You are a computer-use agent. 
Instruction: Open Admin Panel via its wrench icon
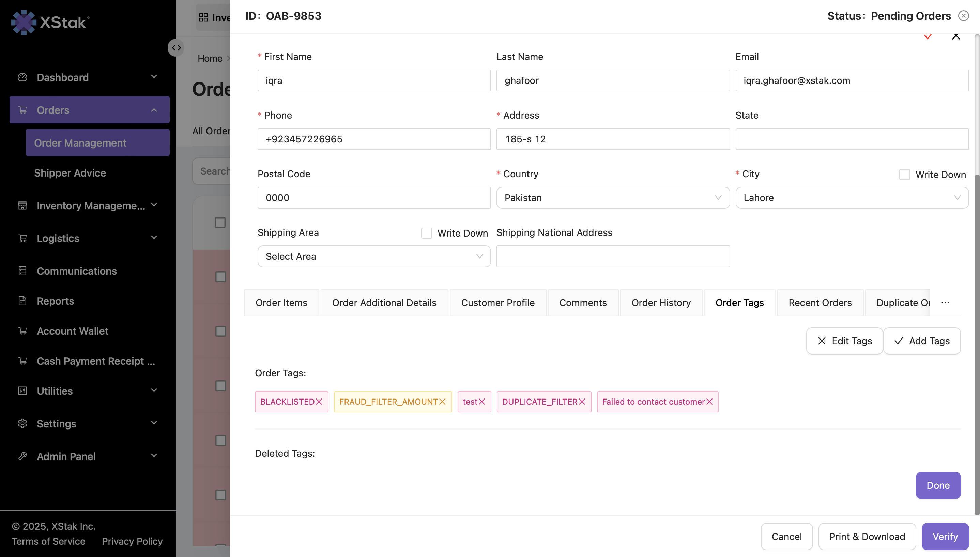click(x=22, y=456)
